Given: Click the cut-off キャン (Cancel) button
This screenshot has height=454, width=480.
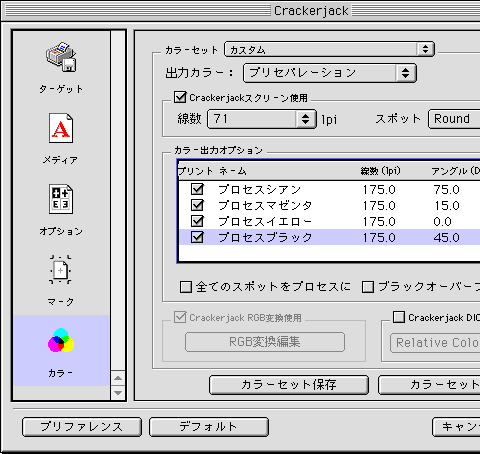Looking at the screenshot, I should pos(456,427).
